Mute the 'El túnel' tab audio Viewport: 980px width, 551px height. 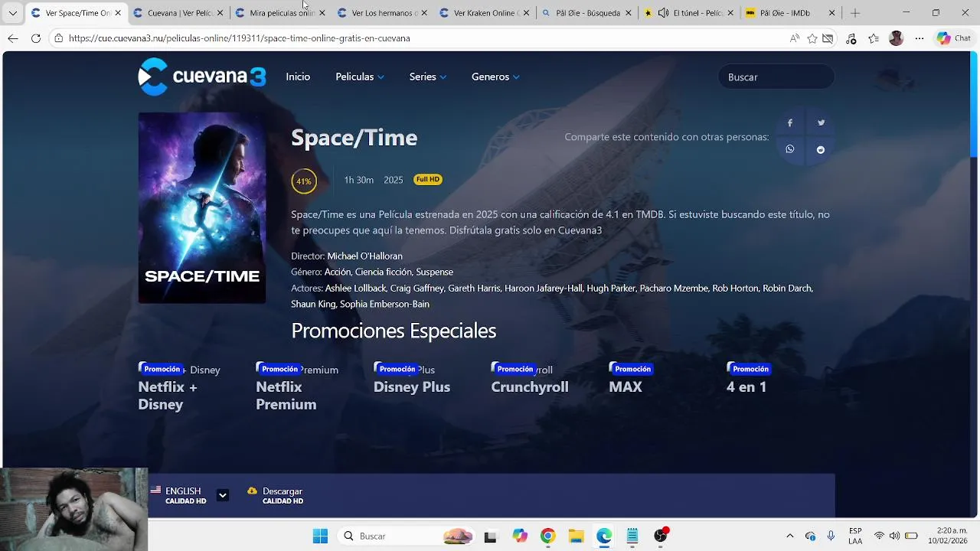(663, 13)
